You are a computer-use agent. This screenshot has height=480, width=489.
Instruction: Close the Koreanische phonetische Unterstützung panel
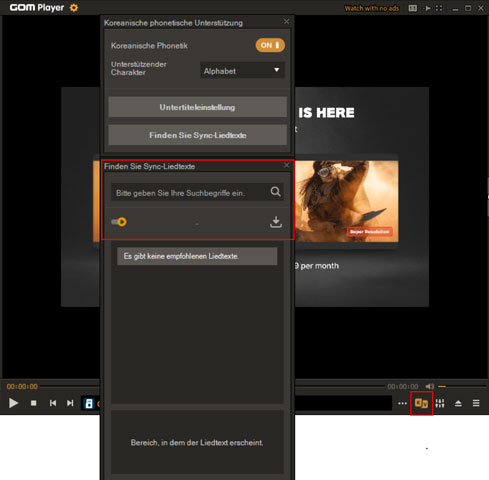tap(286, 21)
